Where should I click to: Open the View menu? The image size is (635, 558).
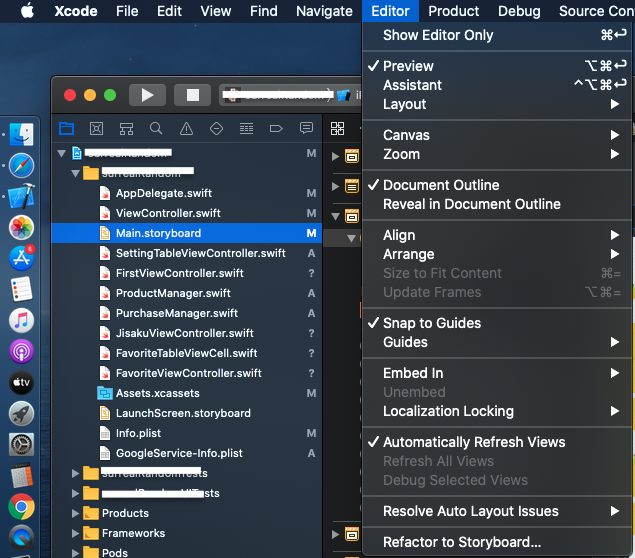215,11
